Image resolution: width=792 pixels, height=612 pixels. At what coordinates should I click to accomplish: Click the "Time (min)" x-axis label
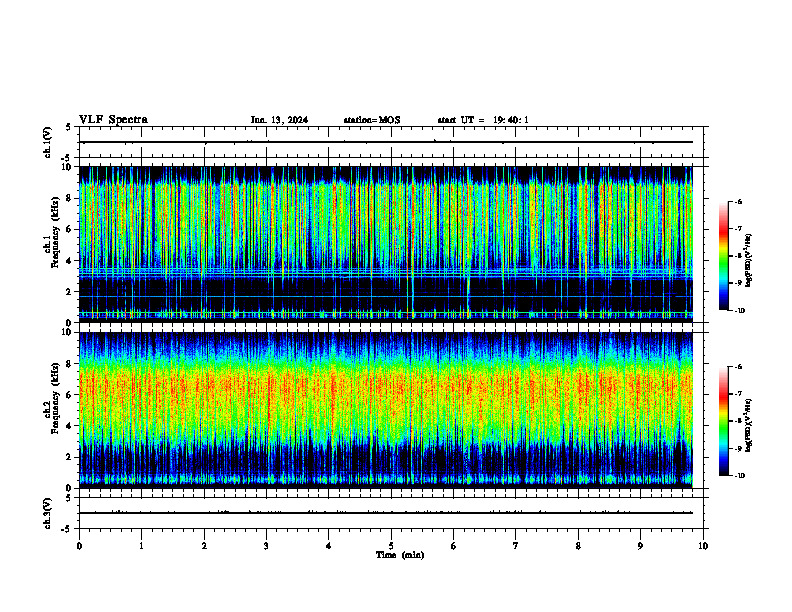tap(400, 555)
